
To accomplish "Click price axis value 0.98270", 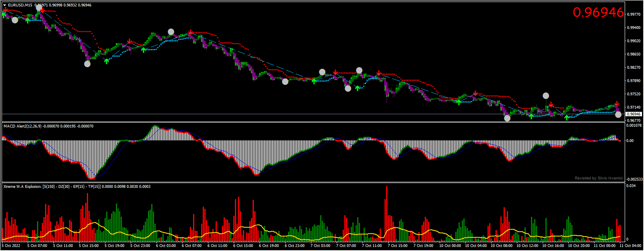I will click(x=634, y=68).
